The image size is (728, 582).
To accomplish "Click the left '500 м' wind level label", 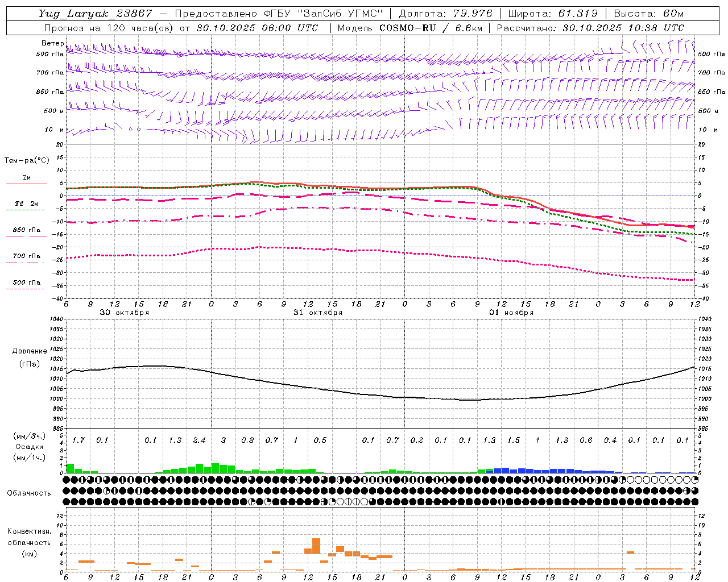I will click(54, 111).
